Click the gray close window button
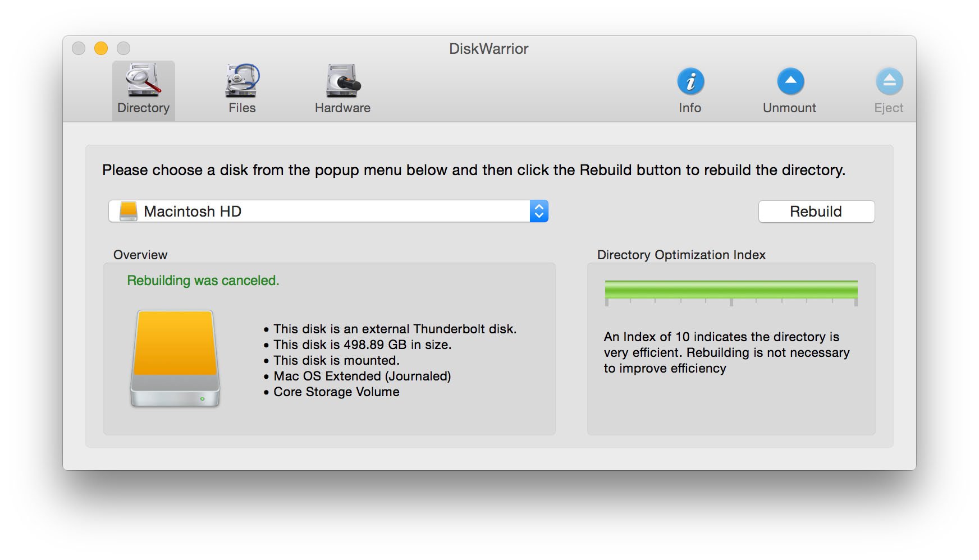Viewport: 979px width, 560px height. [79, 48]
